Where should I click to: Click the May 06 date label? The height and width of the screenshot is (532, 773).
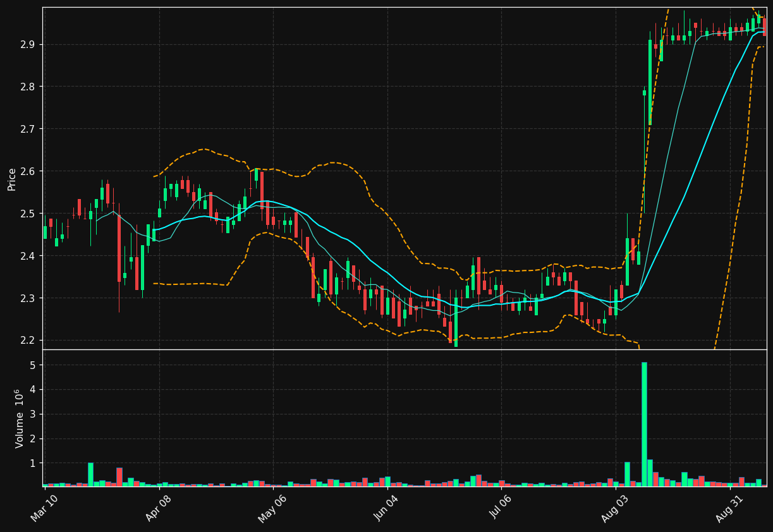pos(272,508)
